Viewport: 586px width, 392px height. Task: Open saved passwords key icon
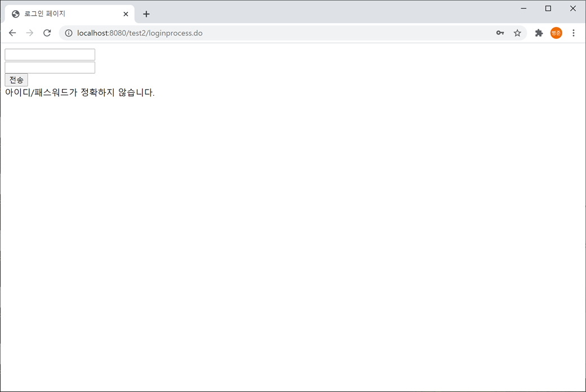coord(500,33)
